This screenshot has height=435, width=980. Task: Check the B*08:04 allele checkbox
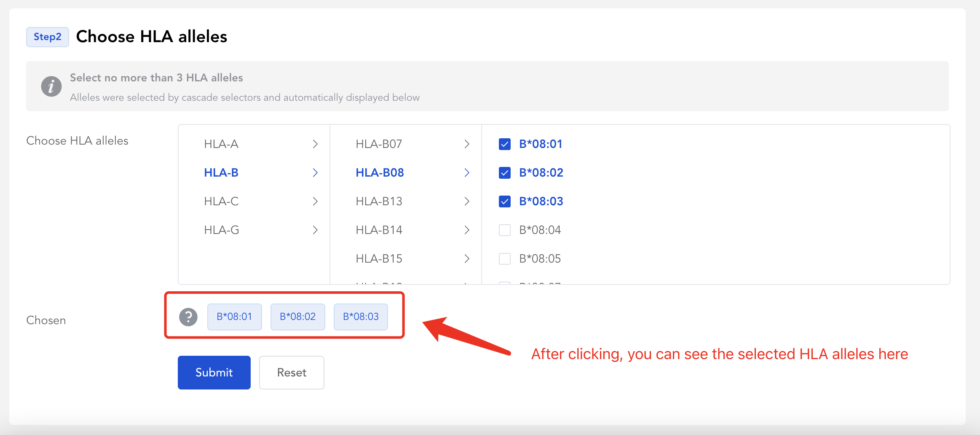pos(505,230)
